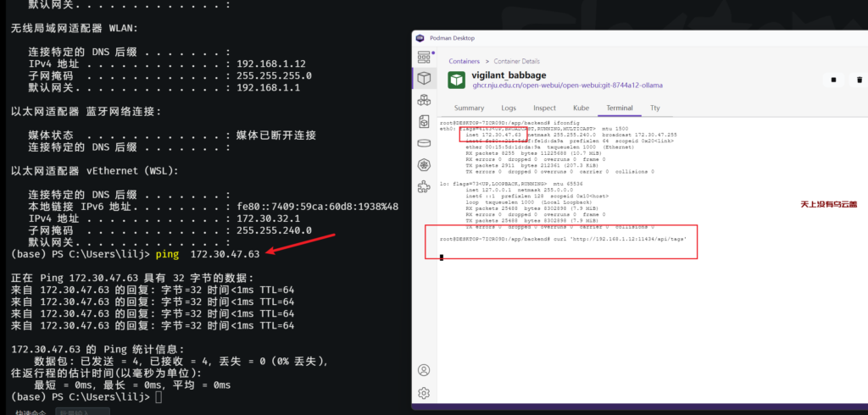Click 'inet 172.30.47.63' in Podman terminal
The width and height of the screenshot is (868, 415).
494,135
